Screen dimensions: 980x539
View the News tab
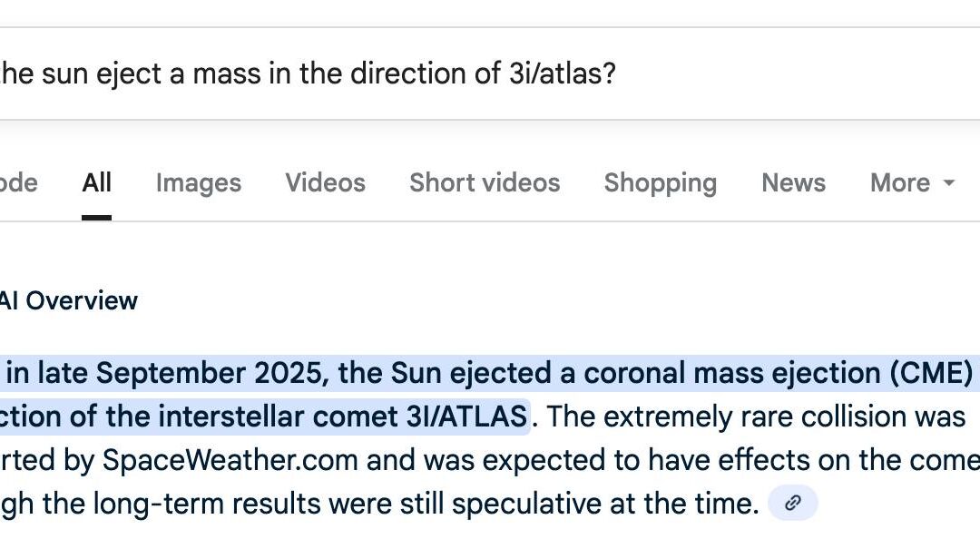tap(793, 183)
